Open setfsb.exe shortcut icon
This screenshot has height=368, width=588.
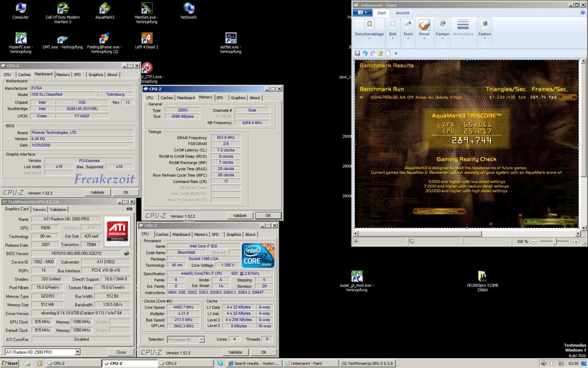pyautogui.click(x=230, y=43)
